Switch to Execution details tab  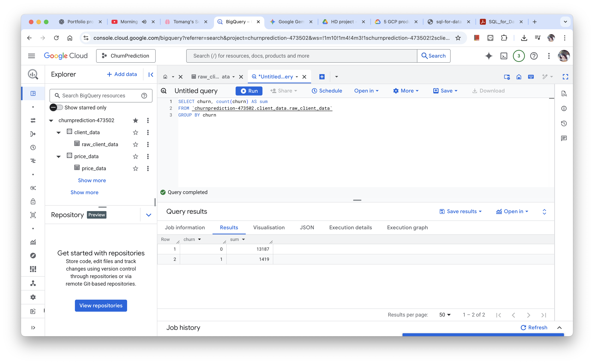point(351,227)
